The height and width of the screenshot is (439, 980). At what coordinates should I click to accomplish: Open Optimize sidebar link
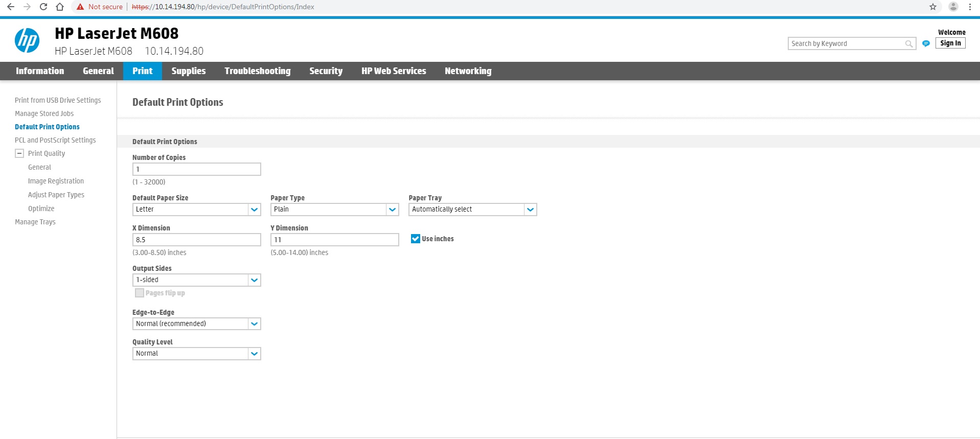coord(41,209)
